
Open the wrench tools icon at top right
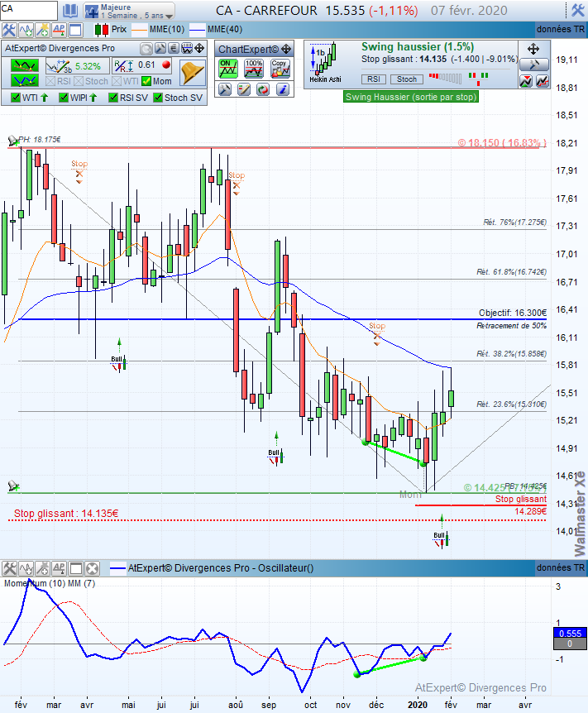pos(578,10)
